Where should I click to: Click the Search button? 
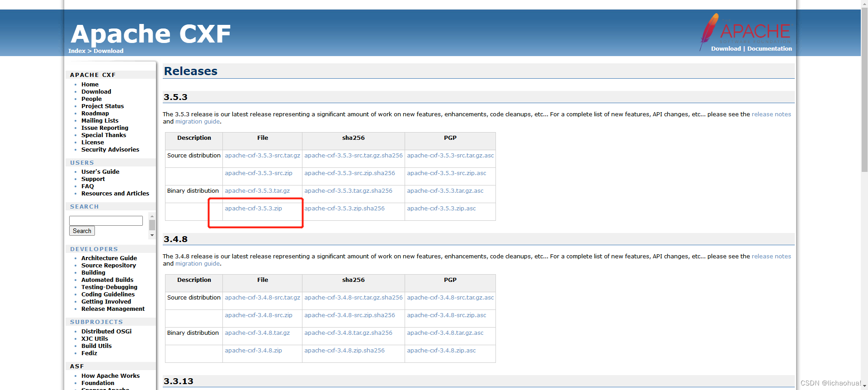click(82, 231)
